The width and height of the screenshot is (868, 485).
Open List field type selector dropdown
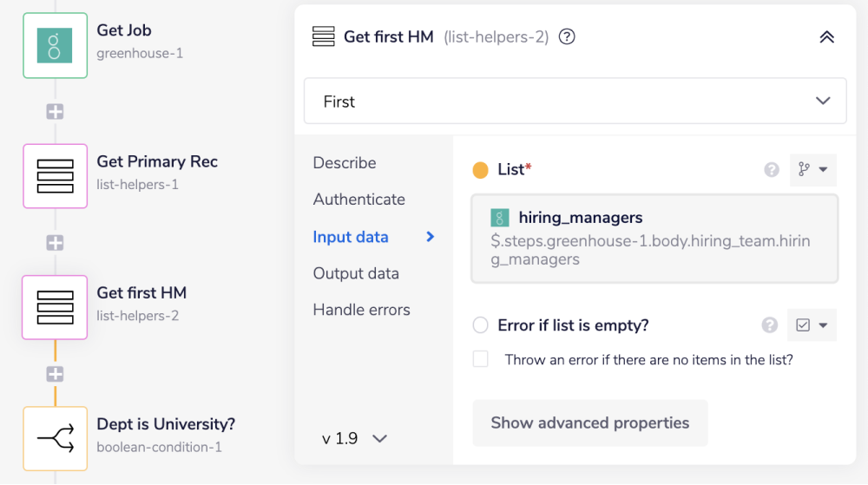coord(812,170)
